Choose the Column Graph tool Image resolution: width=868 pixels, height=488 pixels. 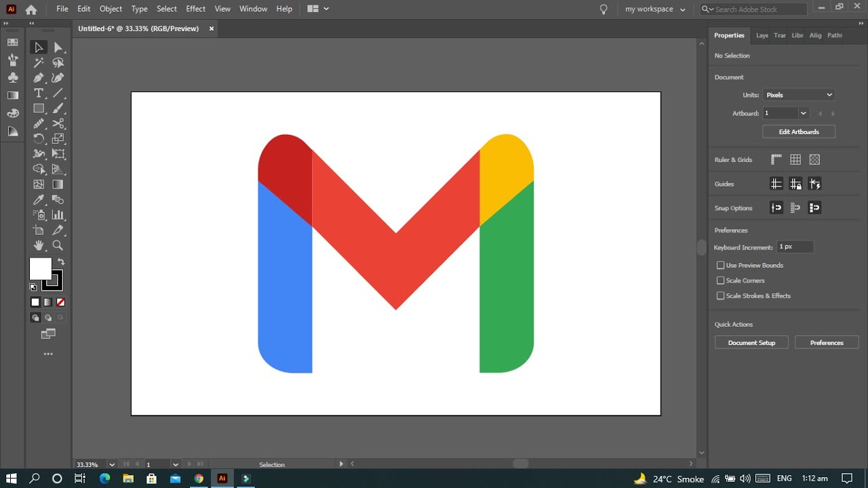[x=58, y=215]
